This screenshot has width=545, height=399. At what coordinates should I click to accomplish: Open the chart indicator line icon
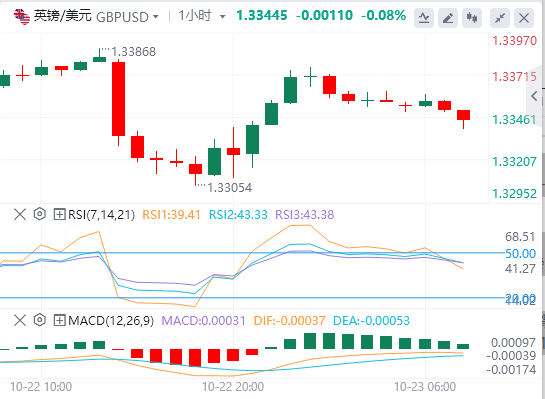click(x=424, y=18)
